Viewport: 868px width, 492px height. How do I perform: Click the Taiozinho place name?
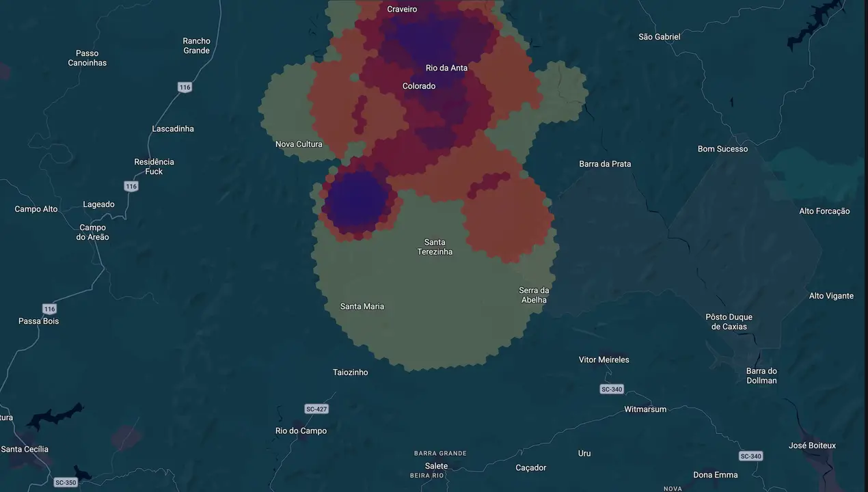click(x=350, y=372)
